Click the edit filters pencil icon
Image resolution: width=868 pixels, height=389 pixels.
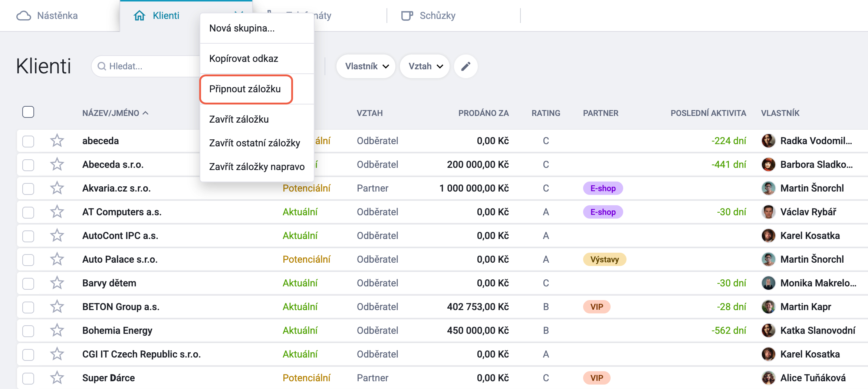(466, 66)
